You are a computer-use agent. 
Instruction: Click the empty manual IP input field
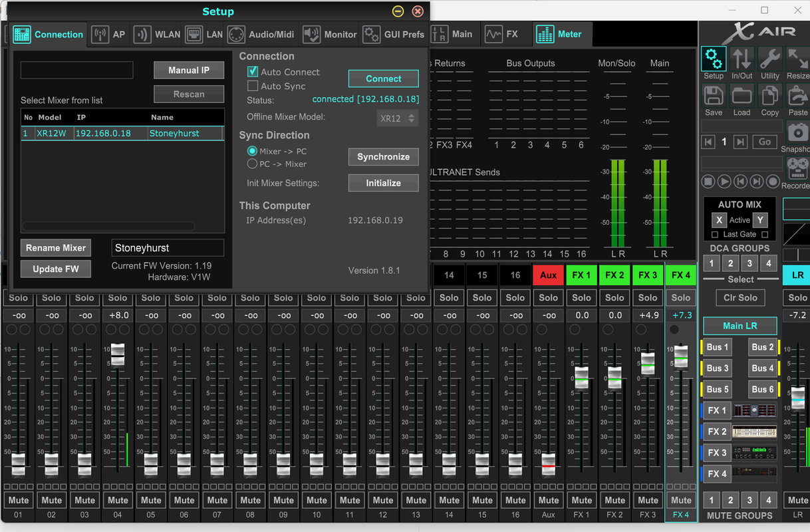(x=77, y=70)
